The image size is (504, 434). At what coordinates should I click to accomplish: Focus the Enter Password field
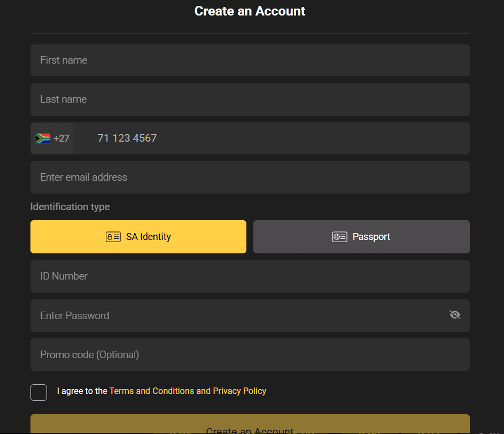point(235,316)
